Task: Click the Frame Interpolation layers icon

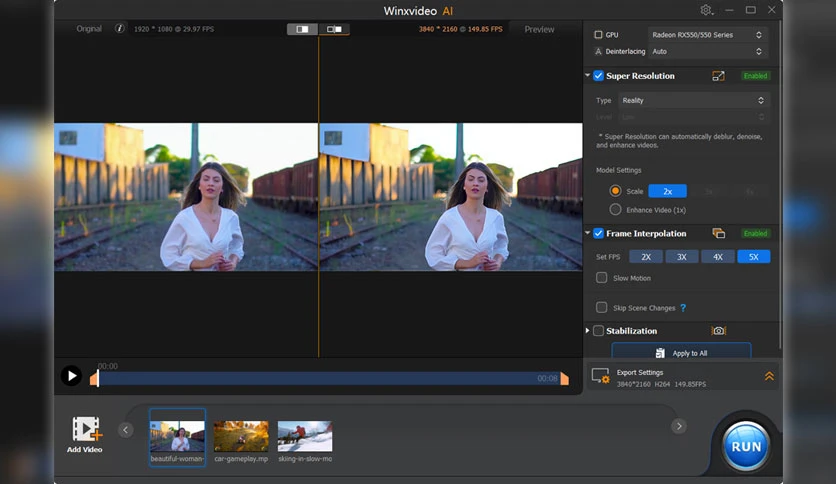Action: click(718, 233)
